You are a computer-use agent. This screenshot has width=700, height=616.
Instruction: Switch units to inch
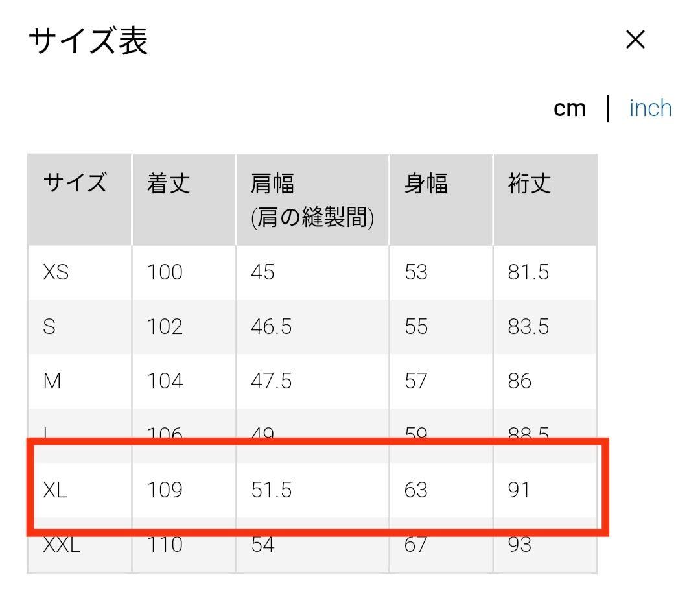click(x=649, y=108)
